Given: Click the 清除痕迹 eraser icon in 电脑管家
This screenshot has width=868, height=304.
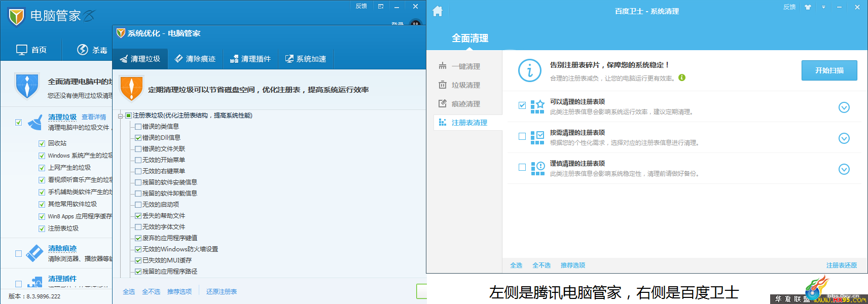Looking at the screenshot, I should (35, 253).
